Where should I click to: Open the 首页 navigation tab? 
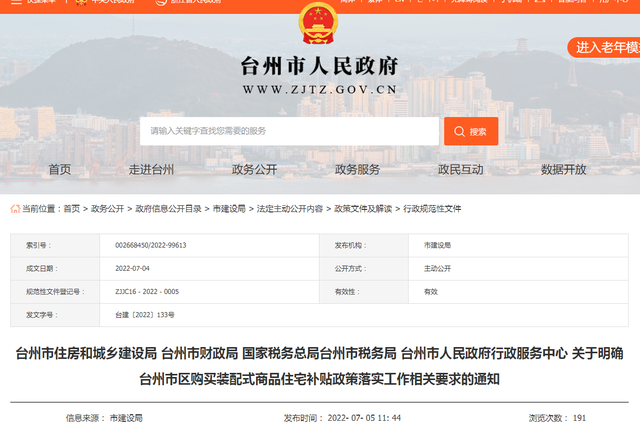coord(60,170)
